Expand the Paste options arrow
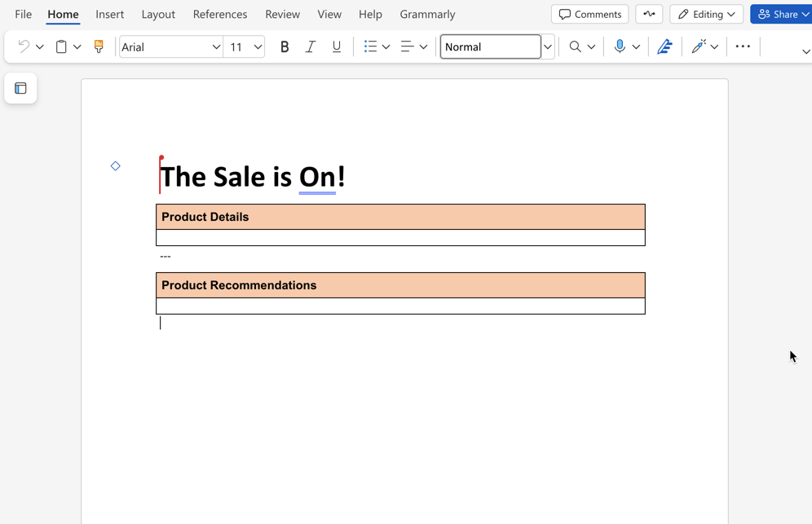Screen dimensions: 812x524 (77, 47)
